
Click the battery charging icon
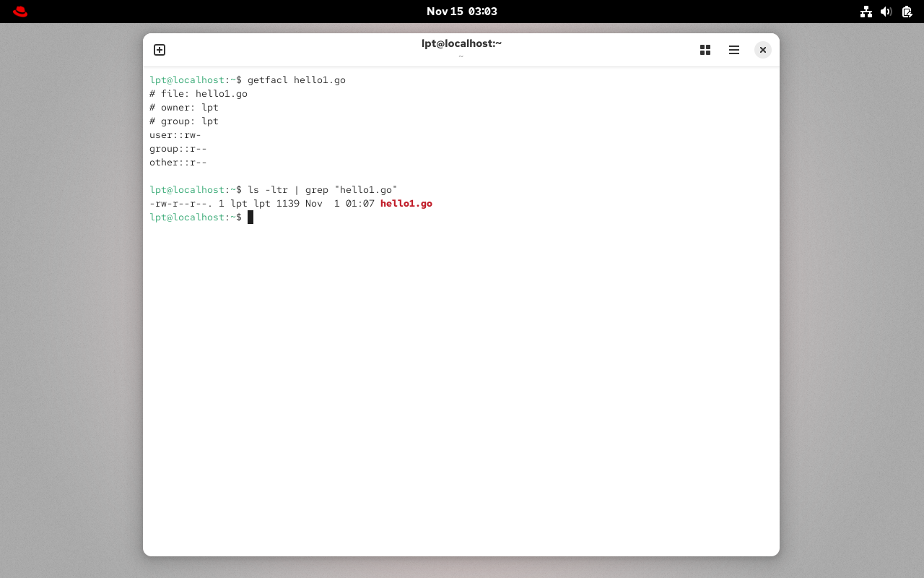click(907, 12)
